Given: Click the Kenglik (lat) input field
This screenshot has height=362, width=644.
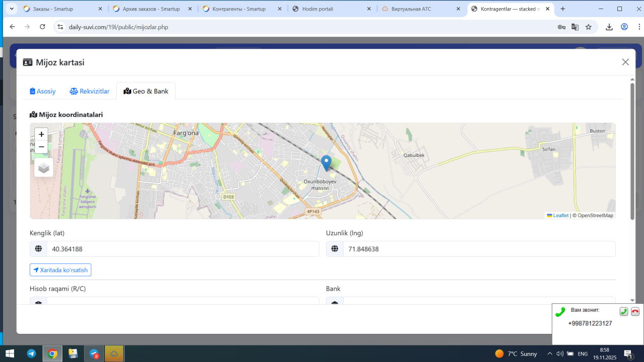Looking at the screenshot, I should coord(182,249).
